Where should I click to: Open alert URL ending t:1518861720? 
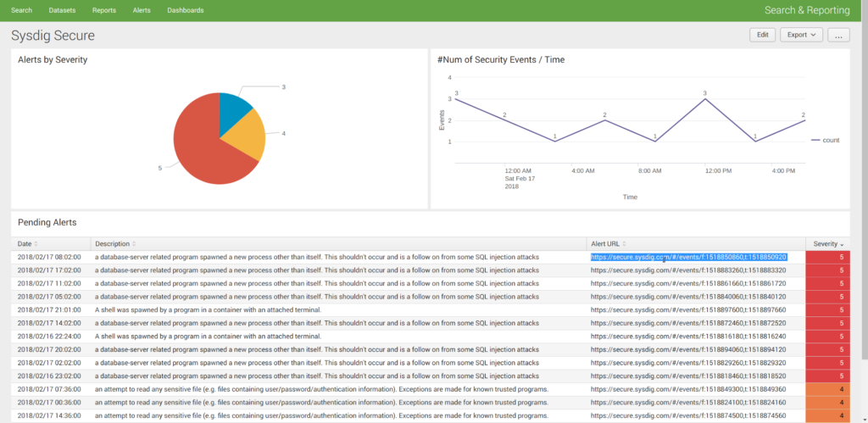click(688, 283)
